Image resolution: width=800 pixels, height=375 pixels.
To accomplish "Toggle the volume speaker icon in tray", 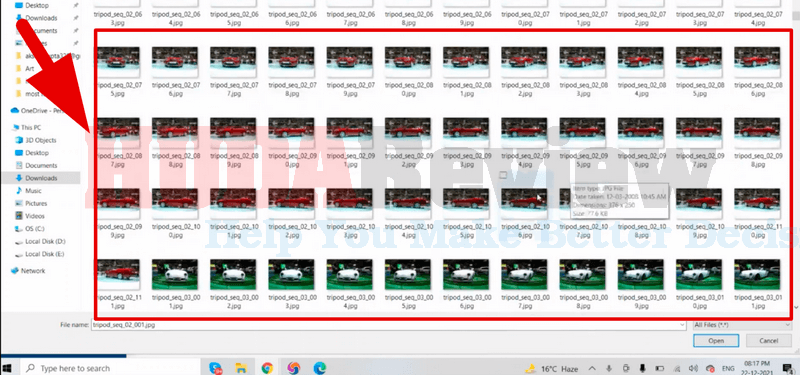I will (x=693, y=368).
